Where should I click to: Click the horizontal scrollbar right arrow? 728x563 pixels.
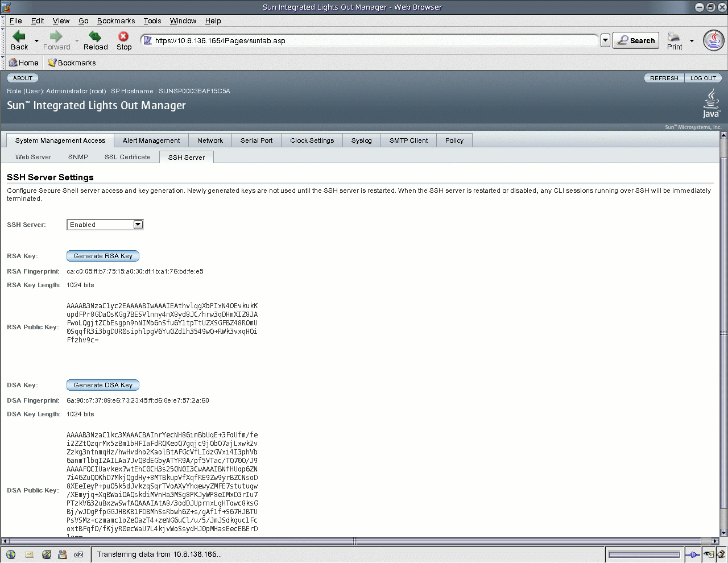(x=716, y=541)
